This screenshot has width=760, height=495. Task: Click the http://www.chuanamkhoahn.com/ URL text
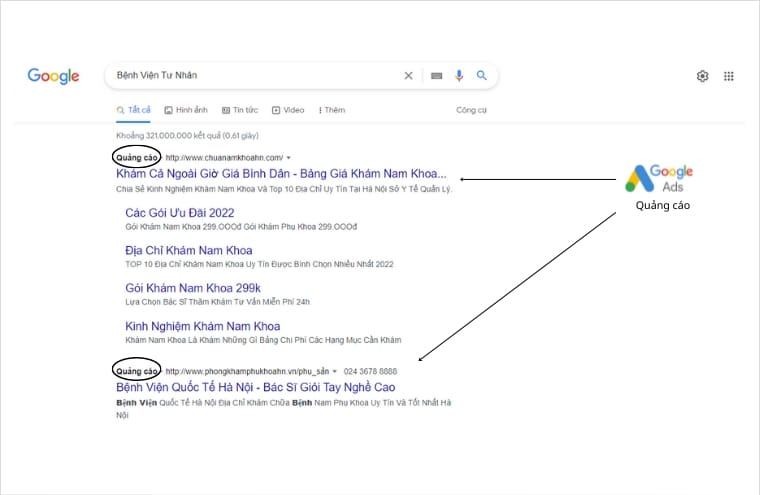(x=224, y=158)
